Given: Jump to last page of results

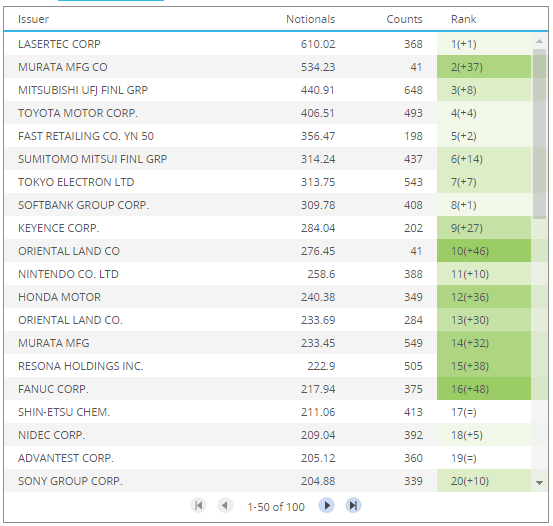Looking at the screenshot, I should (353, 506).
